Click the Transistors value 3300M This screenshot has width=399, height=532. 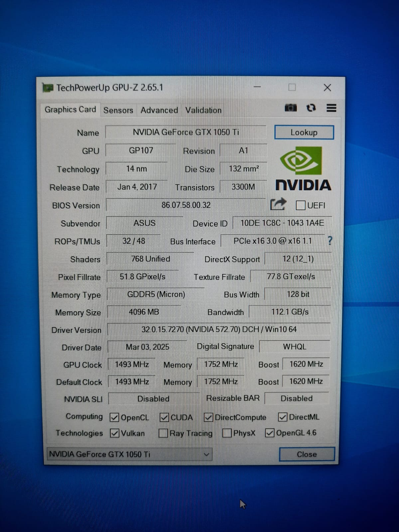tap(243, 187)
